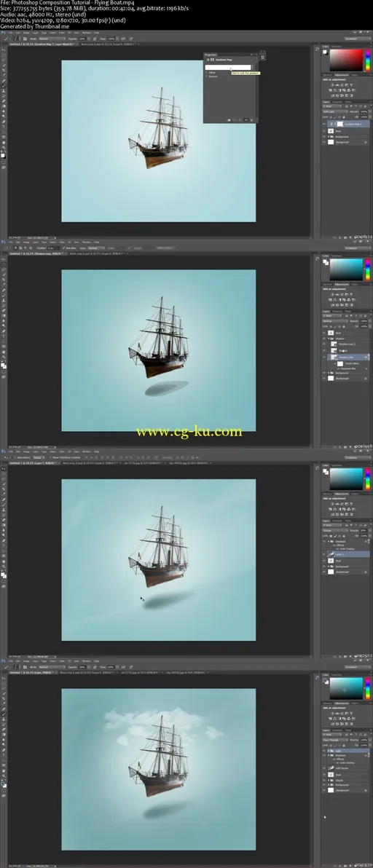Switch to the Styles tab in the first frame

pos(354,75)
